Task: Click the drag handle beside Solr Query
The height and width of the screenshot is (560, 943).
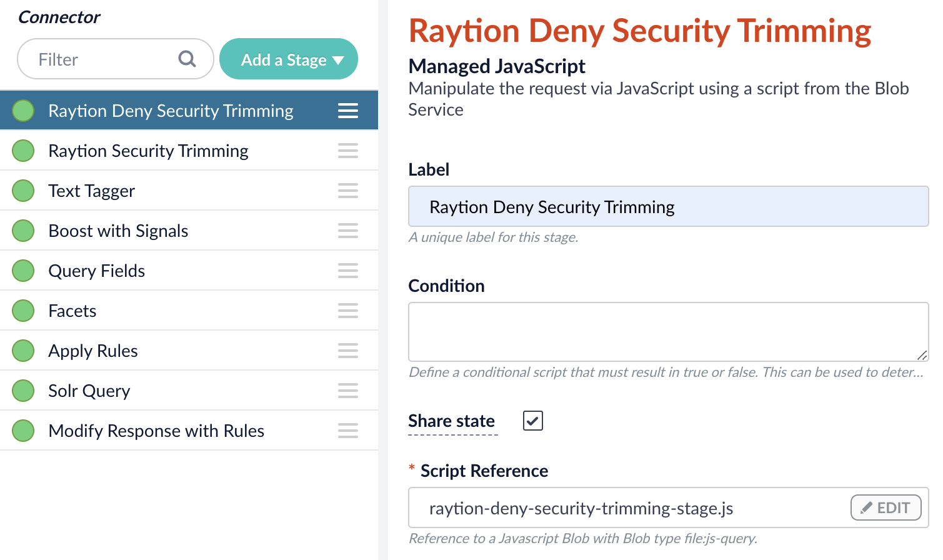Action: click(x=348, y=390)
